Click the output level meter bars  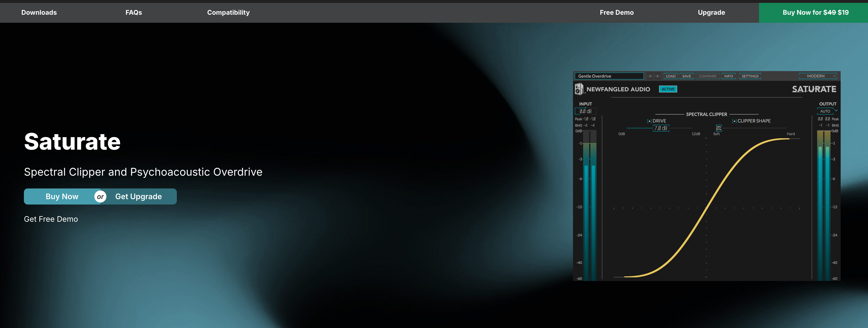tap(823, 205)
